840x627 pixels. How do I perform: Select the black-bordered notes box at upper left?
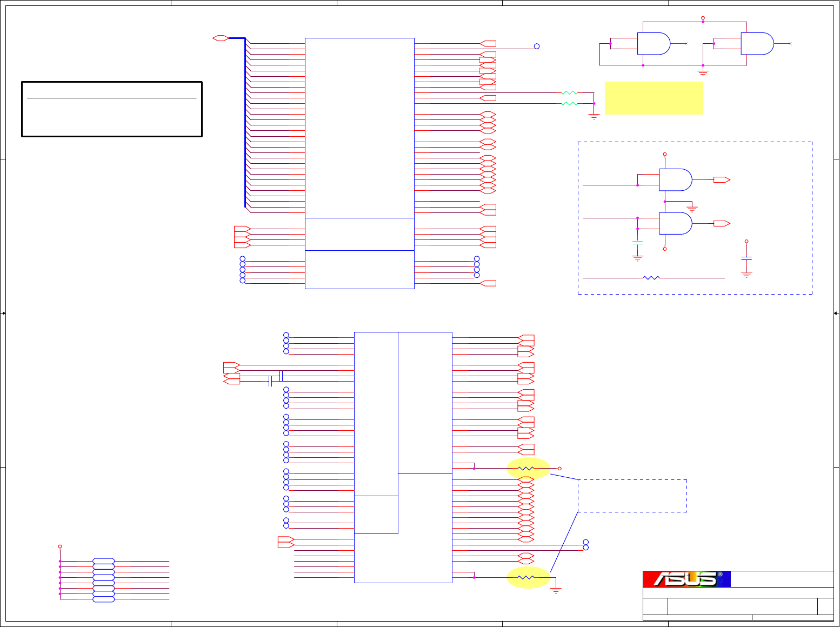click(x=112, y=109)
